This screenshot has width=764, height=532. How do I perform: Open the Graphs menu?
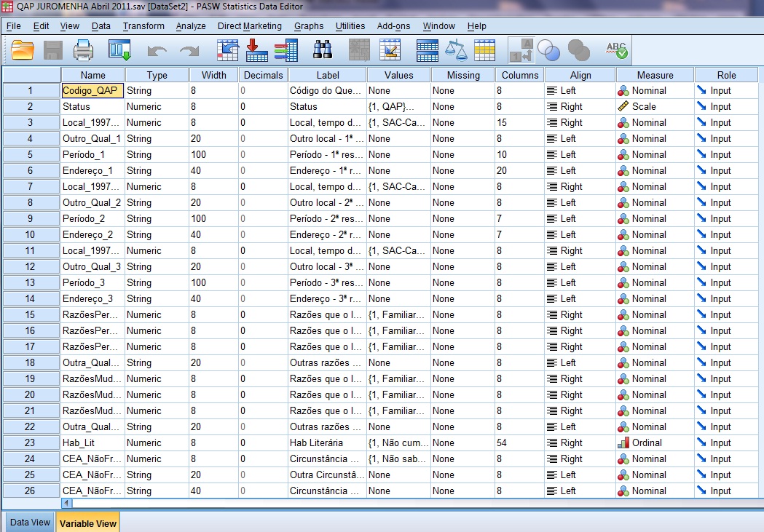coord(308,26)
